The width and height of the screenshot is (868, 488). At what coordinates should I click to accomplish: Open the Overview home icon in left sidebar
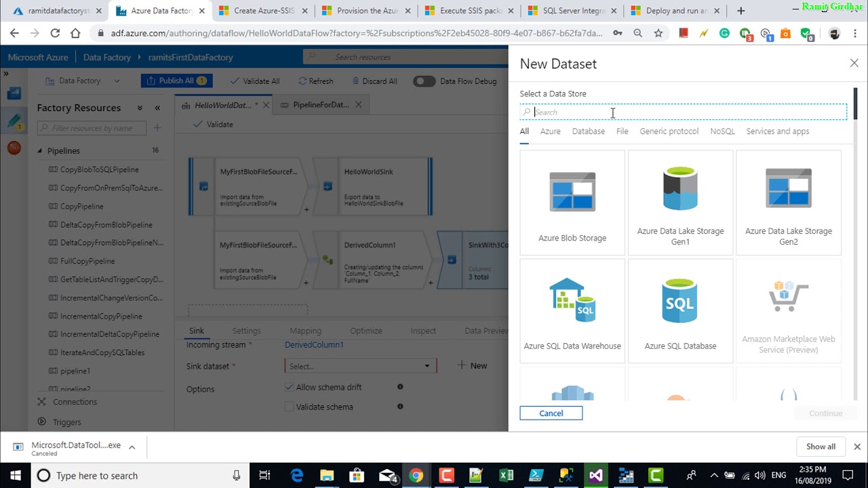[14, 94]
